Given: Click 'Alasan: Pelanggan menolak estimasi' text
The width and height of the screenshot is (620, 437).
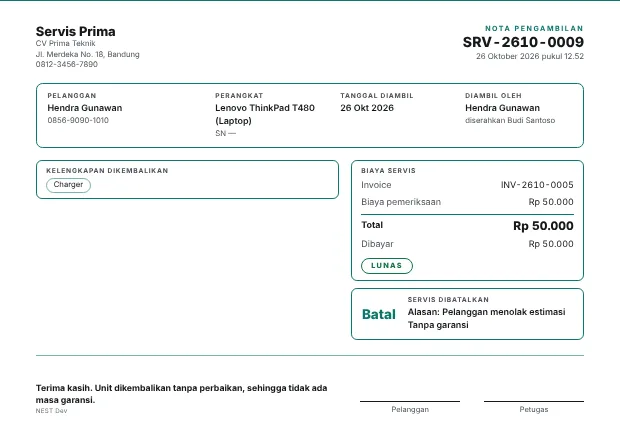Looking at the screenshot, I should 486,312.
